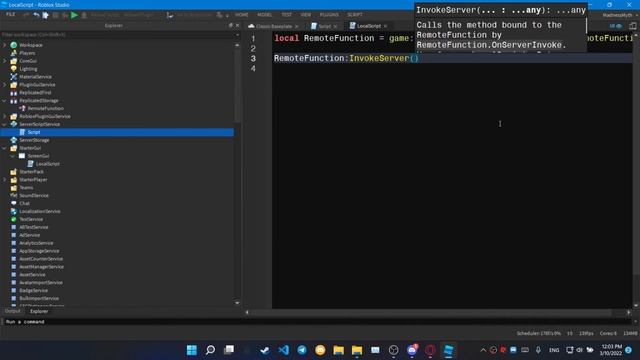This screenshot has height=360, width=640.
Task: Expand the Workspace tree node
Action: pos(5,45)
